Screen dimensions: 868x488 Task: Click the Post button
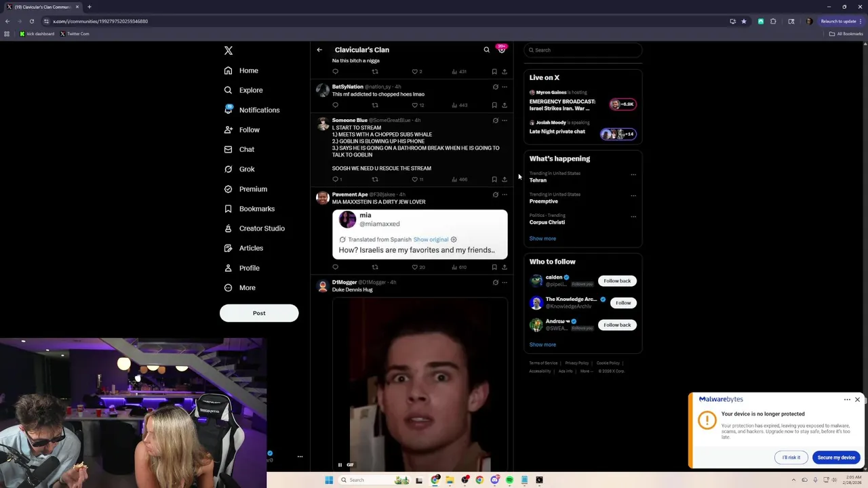click(259, 313)
